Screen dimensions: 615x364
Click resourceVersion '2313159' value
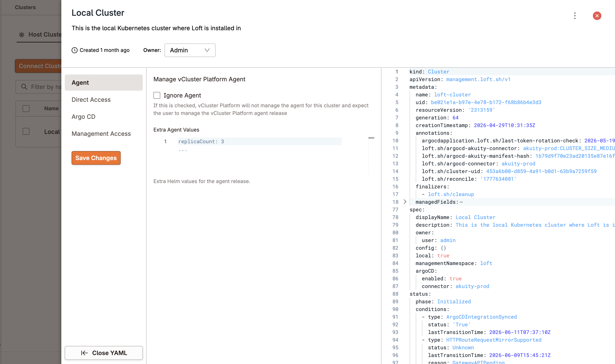pos(481,110)
